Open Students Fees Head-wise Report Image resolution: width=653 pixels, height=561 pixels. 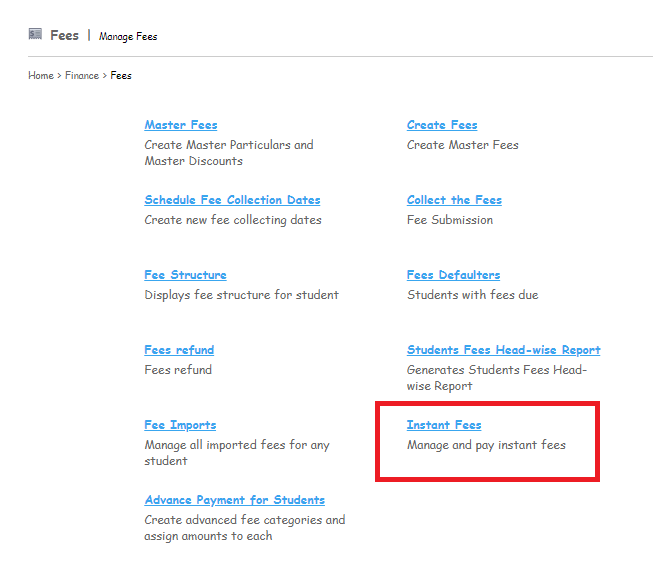tap(503, 350)
